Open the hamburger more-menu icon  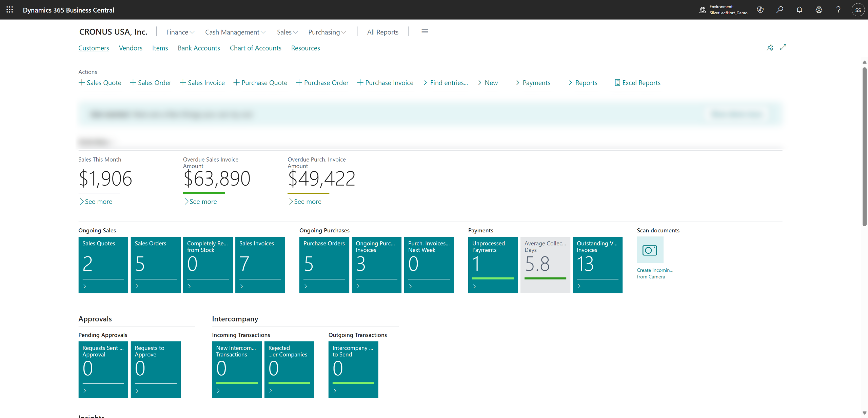(x=425, y=32)
